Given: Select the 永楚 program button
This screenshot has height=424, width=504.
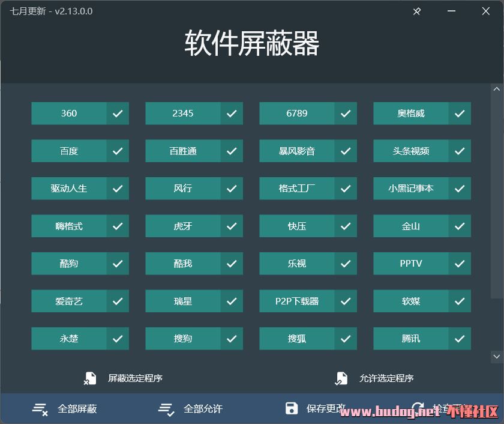Looking at the screenshot, I should click(69, 339).
